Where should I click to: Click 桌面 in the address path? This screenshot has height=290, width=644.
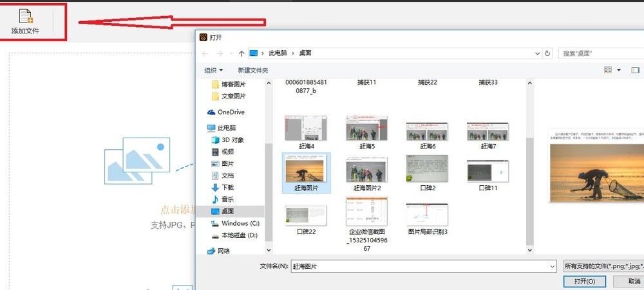point(305,53)
